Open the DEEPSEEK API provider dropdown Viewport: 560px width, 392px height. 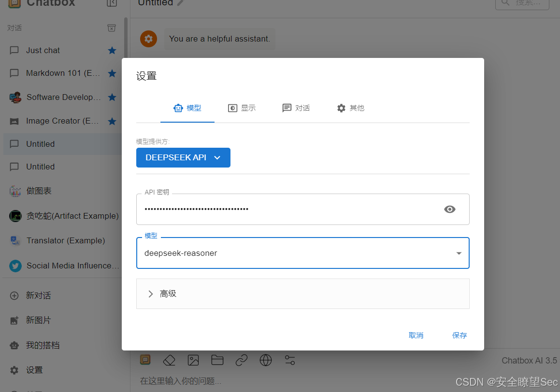coord(183,158)
